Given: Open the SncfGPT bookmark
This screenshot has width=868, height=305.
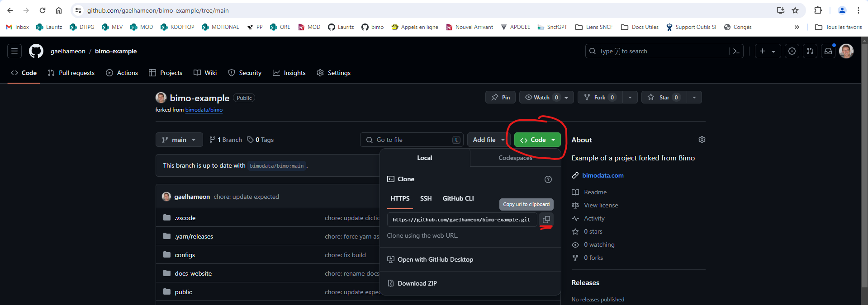Looking at the screenshot, I should point(552,27).
